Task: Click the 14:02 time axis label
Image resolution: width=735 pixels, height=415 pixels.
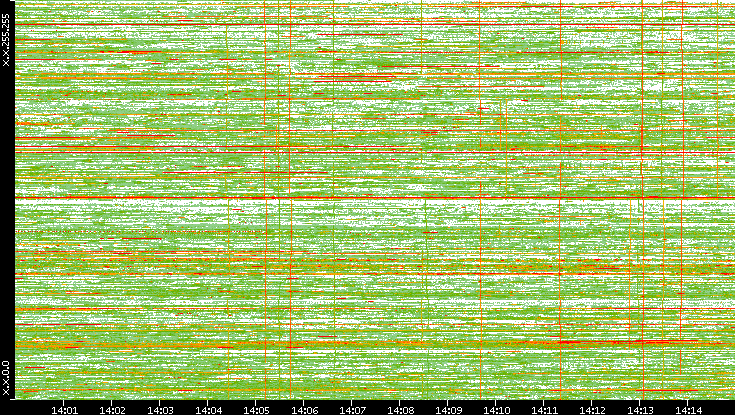Action: pyautogui.click(x=112, y=410)
